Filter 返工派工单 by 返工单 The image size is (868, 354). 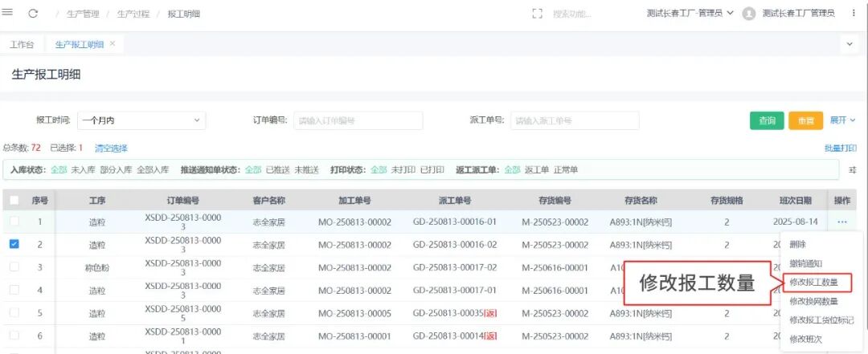537,170
